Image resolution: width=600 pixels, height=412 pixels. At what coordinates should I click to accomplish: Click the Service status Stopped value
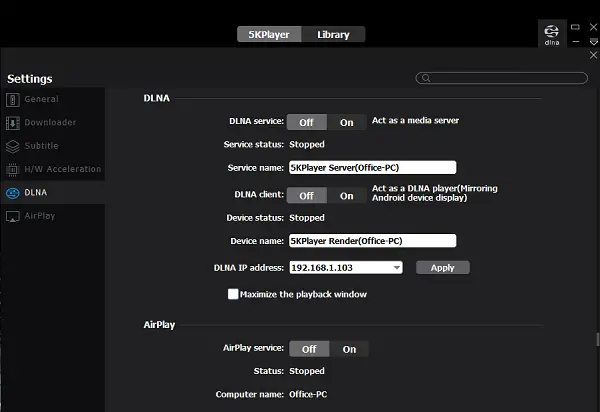(307, 144)
